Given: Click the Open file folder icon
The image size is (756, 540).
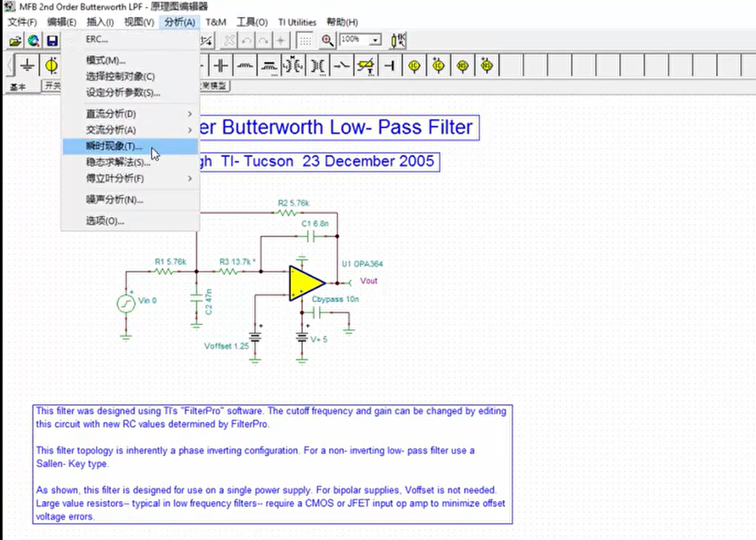Looking at the screenshot, I should click(x=15, y=41).
